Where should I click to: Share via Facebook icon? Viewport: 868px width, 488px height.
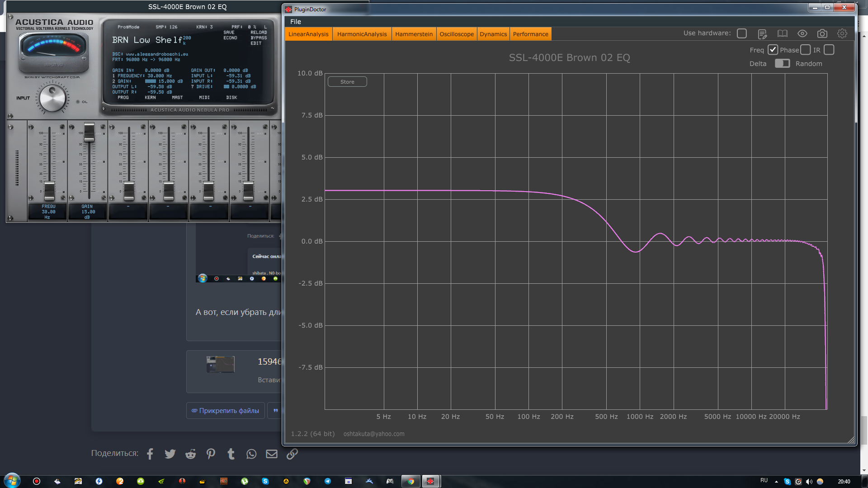[x=150, y=454]
